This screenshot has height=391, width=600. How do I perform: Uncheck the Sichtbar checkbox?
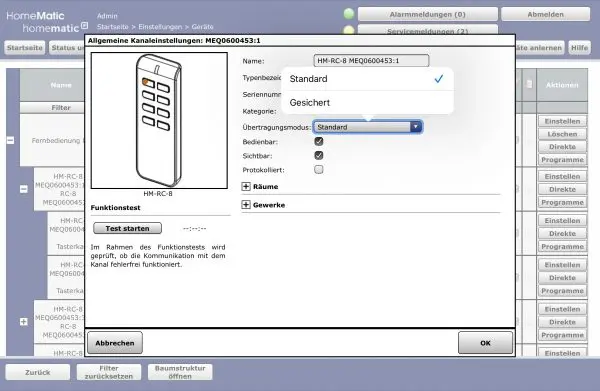(x=319, y=155)
